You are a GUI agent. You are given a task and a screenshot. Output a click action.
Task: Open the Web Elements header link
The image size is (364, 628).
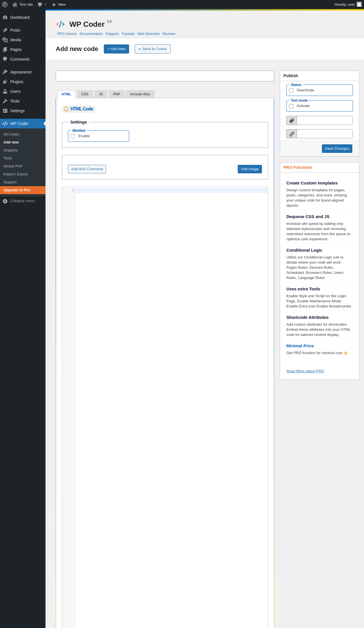click(148, 34)
